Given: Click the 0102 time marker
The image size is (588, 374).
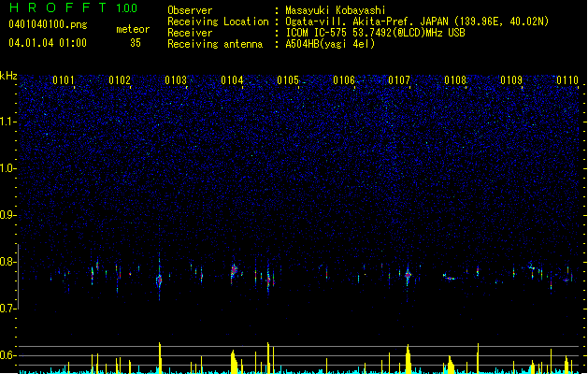Looking at the screenshot, I should [120, 80].
